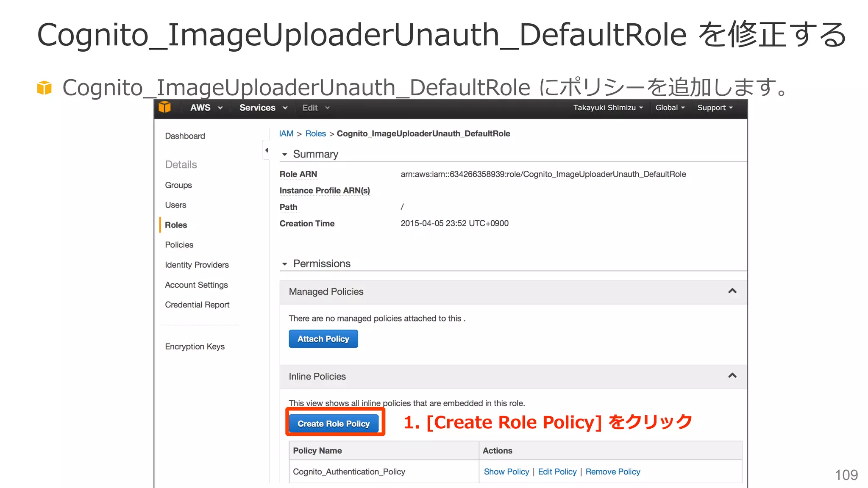
Task: Click Edit Policy for Cognito_Authentication_Policy
Action: coord(557,471)
